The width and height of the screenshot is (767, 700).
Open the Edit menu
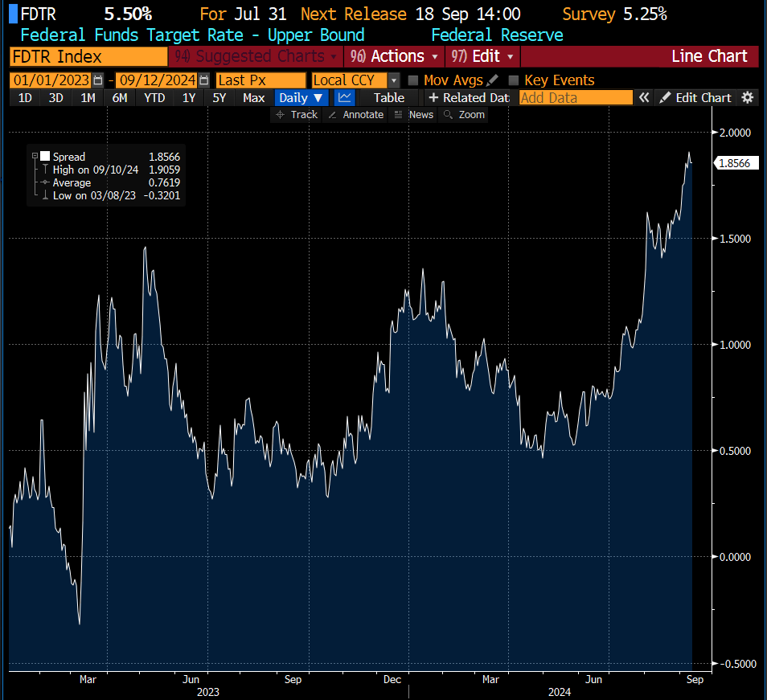482,57
